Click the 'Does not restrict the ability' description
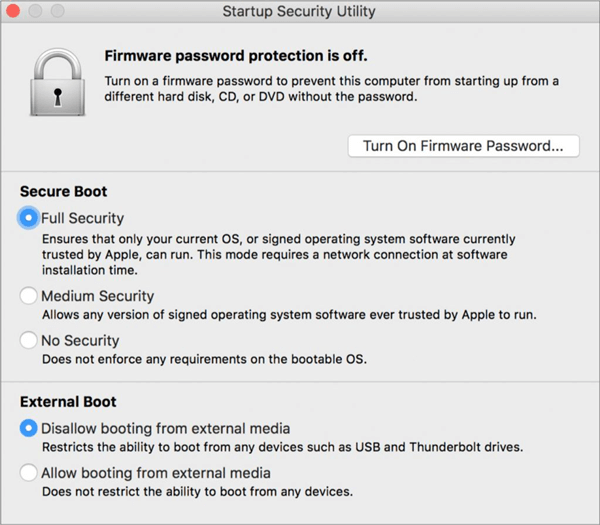The image size is (600, 525). click(198, 491)
